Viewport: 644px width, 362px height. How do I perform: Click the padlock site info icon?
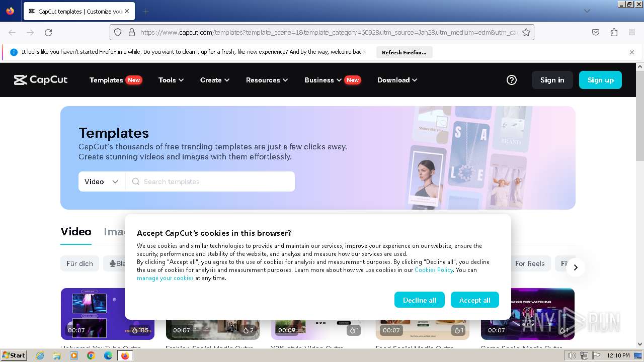[x=132, y=32]
